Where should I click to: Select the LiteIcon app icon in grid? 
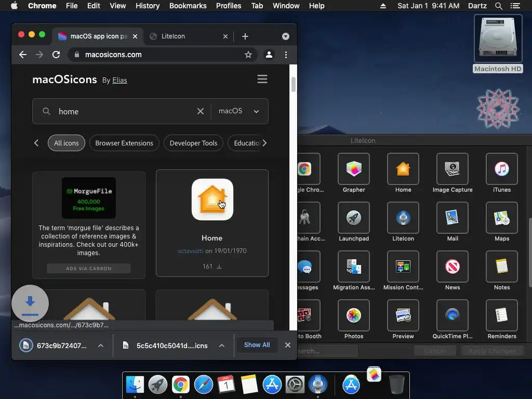(x=403, y=218)
